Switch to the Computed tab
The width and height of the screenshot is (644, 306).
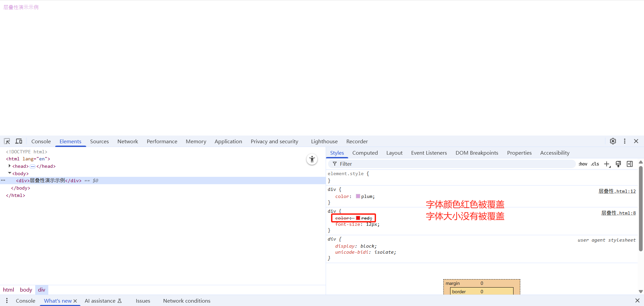365,153
